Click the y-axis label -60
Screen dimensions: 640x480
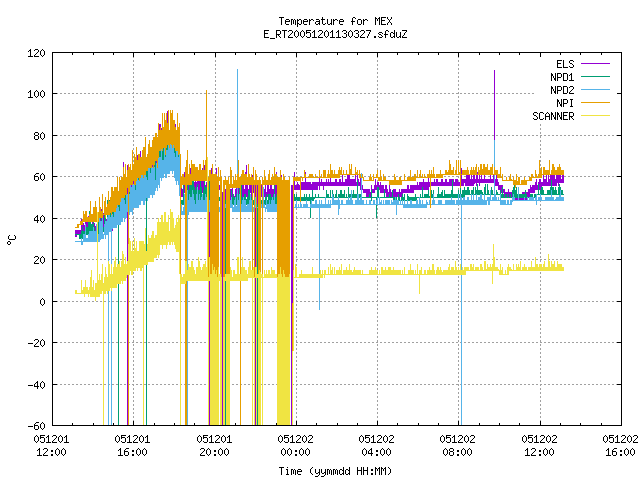coord(36,426)
